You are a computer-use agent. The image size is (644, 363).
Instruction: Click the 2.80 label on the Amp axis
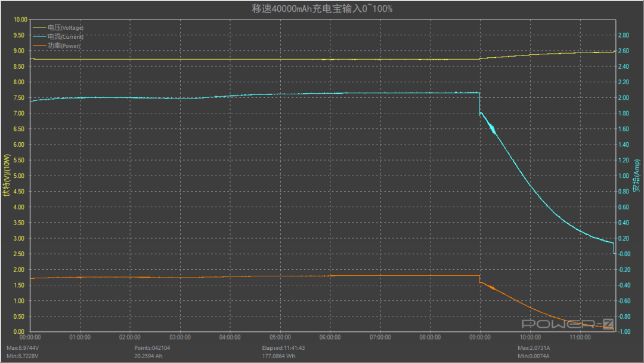(x=624, y=35)
